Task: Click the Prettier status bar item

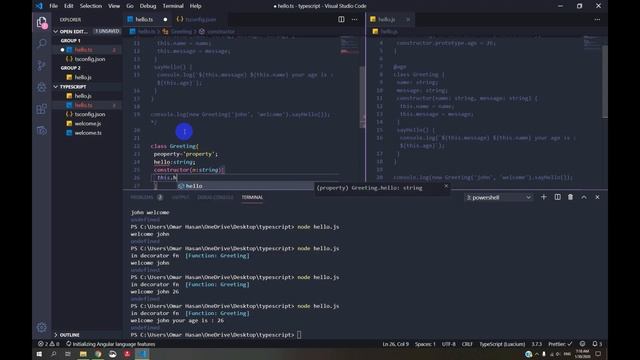Action: (560, 344)
